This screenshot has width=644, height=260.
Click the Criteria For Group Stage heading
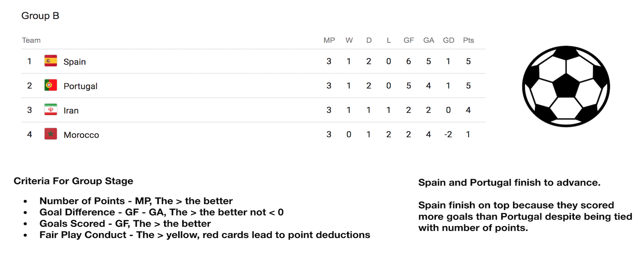coord(73,181)
